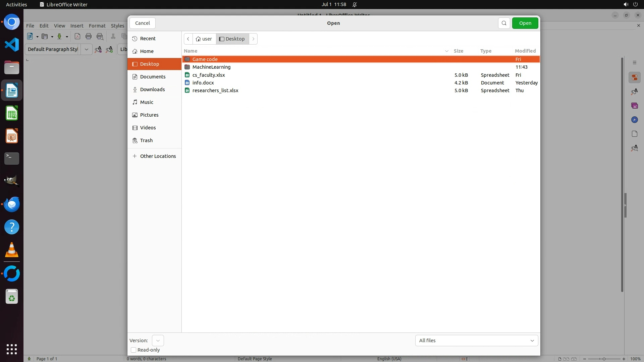Image resolution: width=644 pixels, height=362 pixels.
Task: Sort files by the Modified column header
Action: pos(525,51)
